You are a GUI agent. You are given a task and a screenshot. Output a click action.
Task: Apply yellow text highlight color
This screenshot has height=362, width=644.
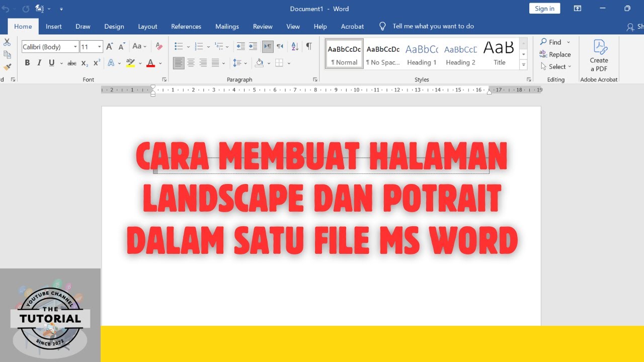point(130,63)
